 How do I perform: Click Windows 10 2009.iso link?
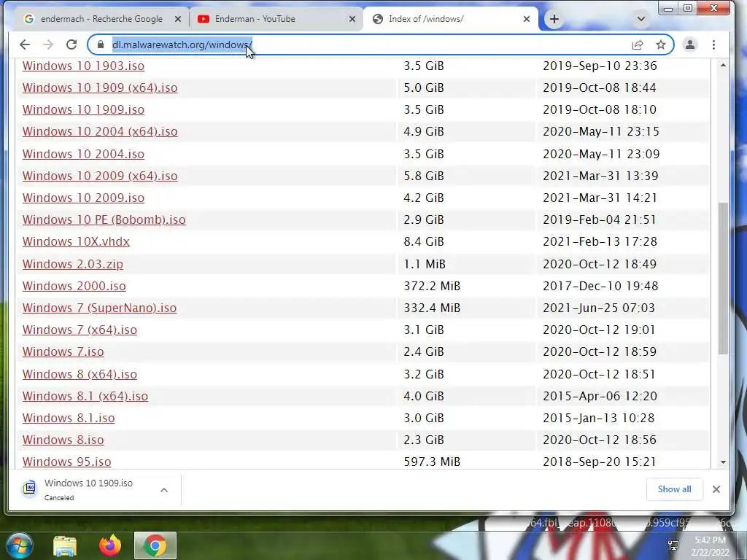coord(83,198)
